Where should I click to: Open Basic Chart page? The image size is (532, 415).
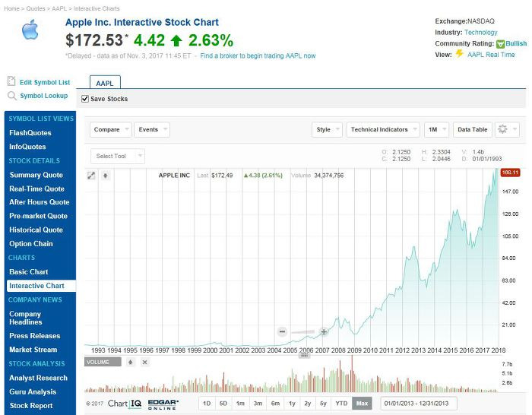(x=29, y=272)
